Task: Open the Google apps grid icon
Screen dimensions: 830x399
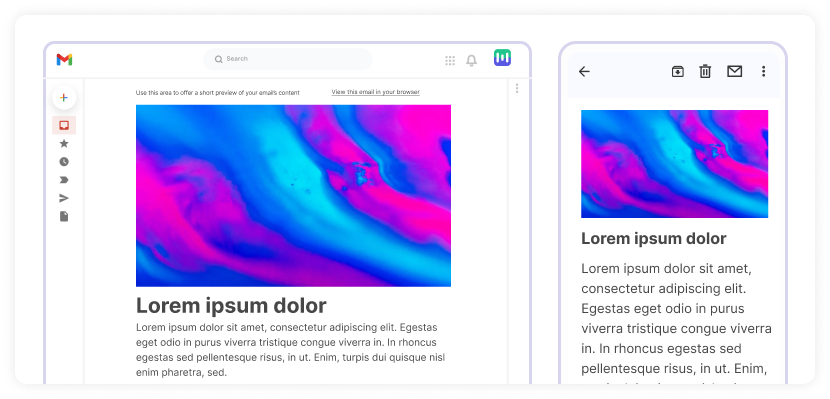Action: 450,61
